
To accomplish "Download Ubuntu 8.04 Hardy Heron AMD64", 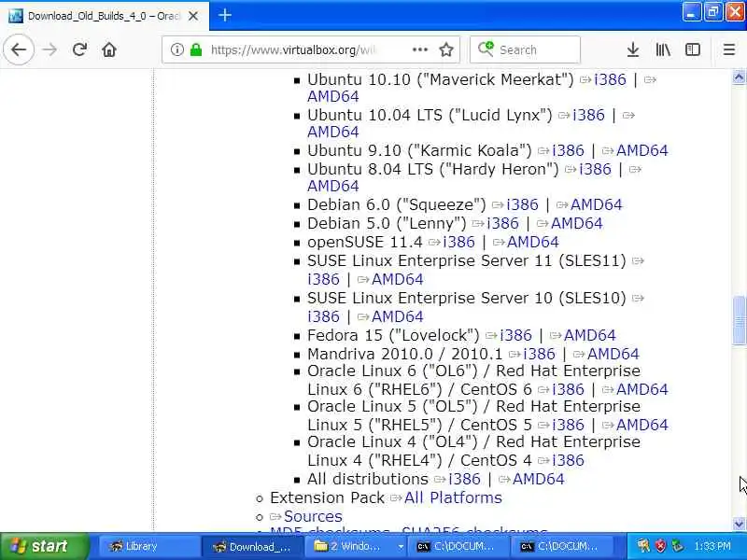I will [333, 186].
